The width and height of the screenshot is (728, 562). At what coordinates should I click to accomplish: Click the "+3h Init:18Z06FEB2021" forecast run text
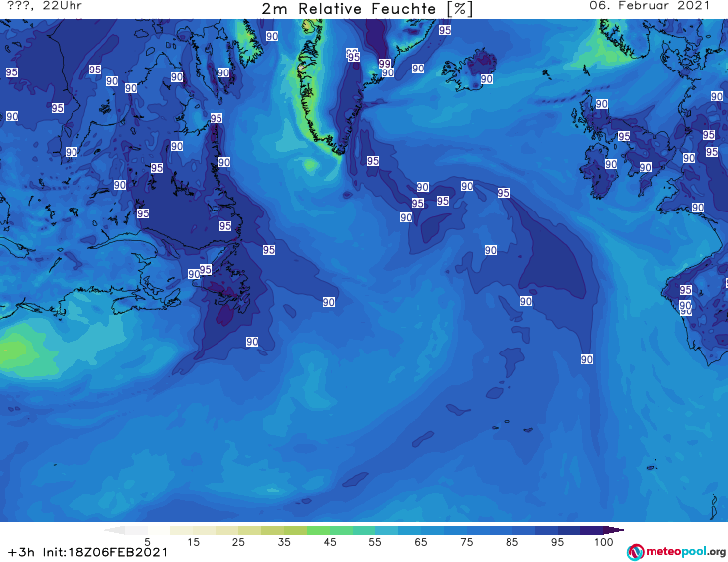click(x=87, y=552)
